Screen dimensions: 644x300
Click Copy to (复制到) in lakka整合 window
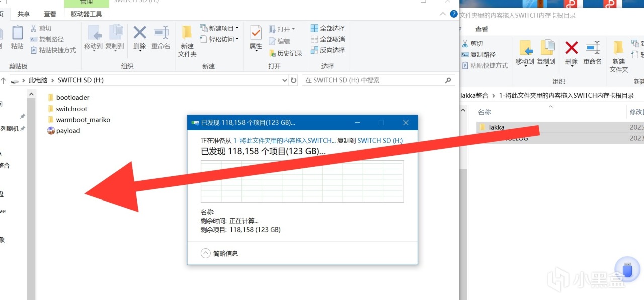[546, 53]
